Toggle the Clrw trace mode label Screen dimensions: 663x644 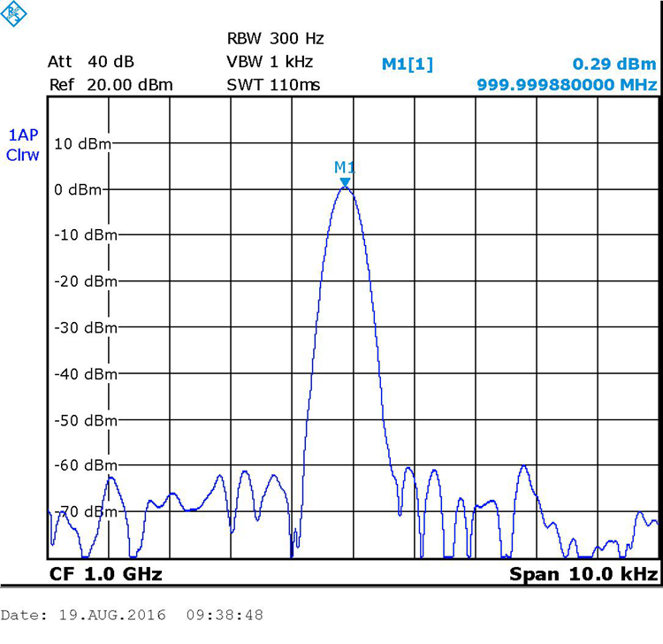[23, 155]
